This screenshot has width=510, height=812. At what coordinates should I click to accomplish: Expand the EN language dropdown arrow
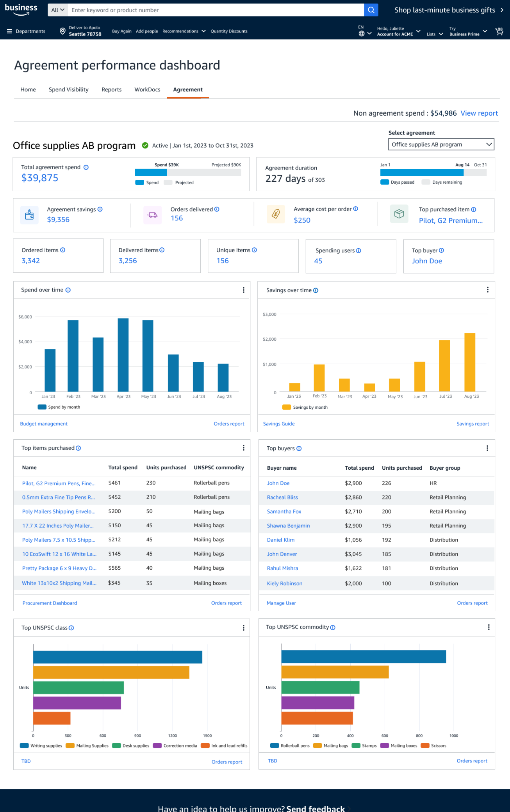pos(369,34)
